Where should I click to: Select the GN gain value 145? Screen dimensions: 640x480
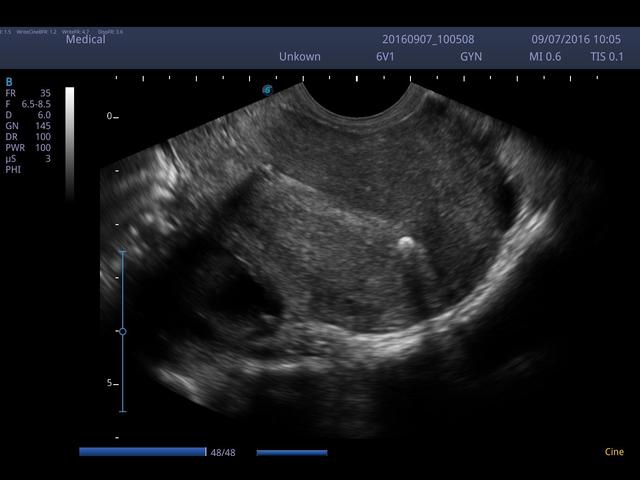[42, 126]
